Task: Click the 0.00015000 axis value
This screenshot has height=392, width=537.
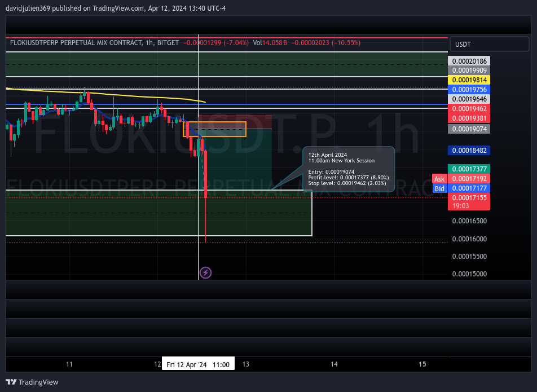Action: (x=469, y=274)
